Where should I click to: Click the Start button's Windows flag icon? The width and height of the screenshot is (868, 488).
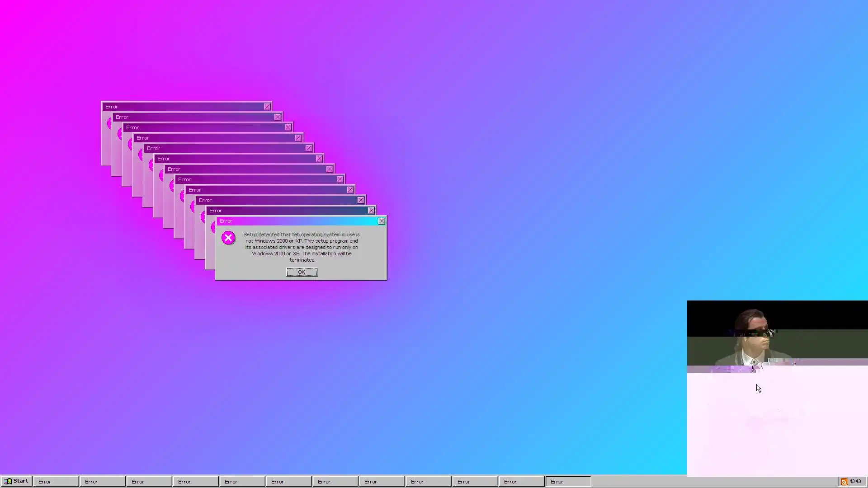coord(8,481)
